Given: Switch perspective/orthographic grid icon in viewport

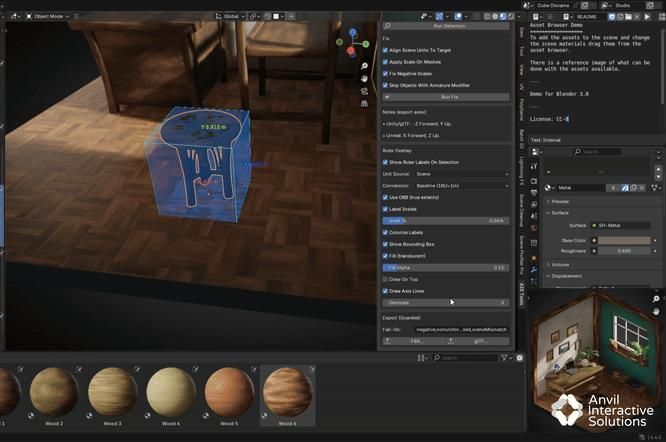Looking at the screenshot, I should click(364, 104).
